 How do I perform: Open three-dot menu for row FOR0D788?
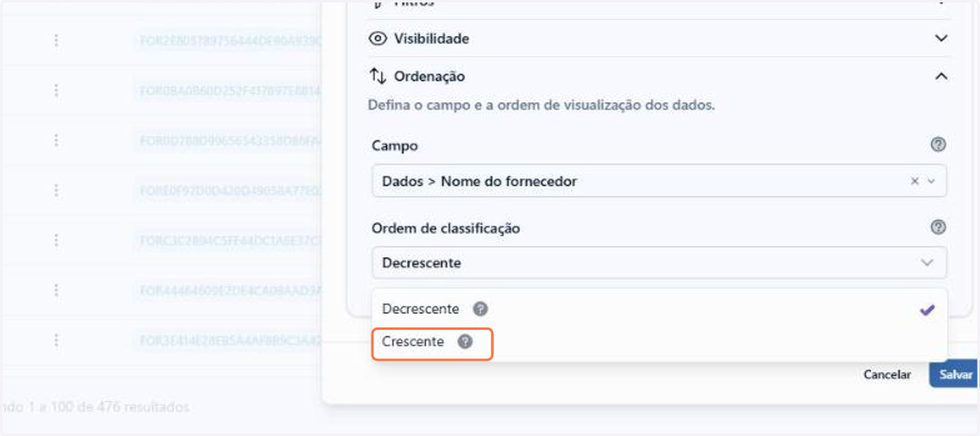[x=56, y=140]
